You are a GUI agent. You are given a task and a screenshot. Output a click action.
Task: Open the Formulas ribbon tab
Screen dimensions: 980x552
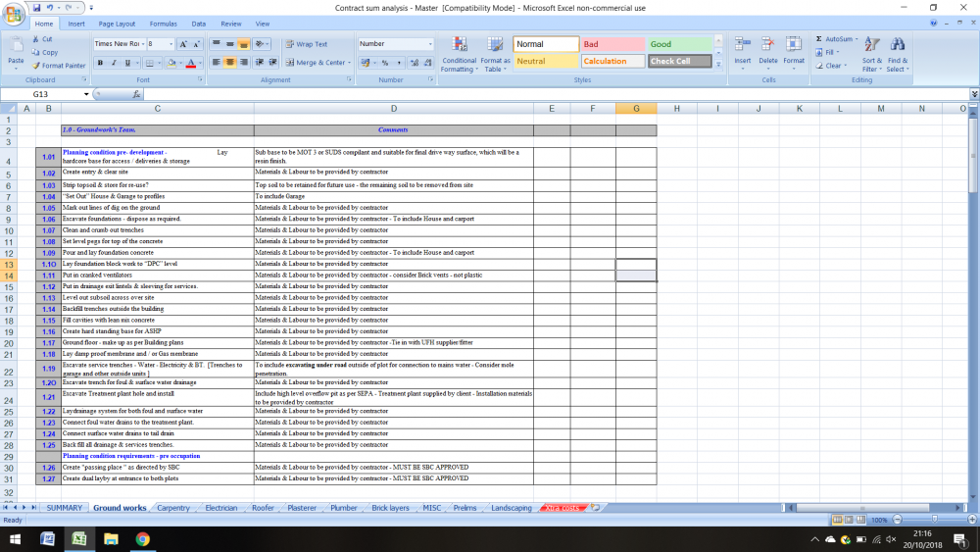click(163, 24)
